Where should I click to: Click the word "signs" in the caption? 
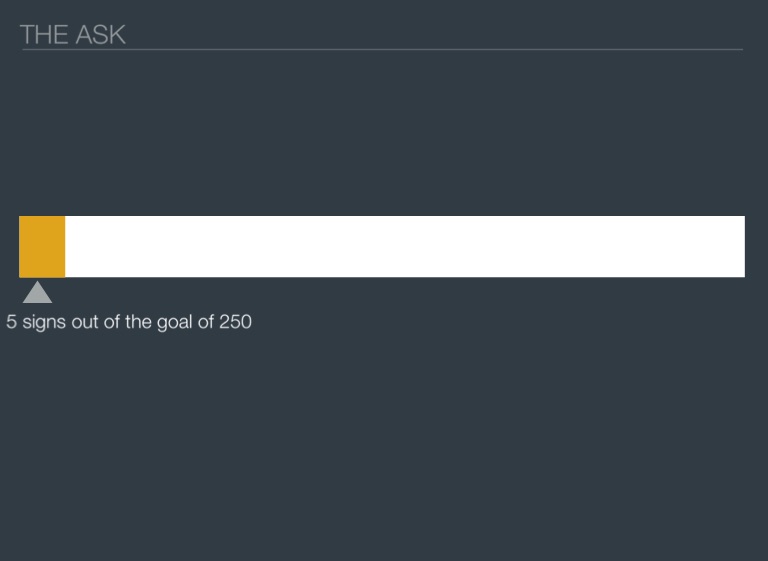(44, 322)
